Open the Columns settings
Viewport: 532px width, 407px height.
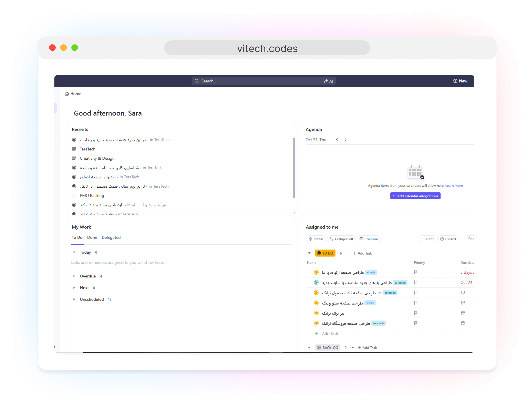point(369,239)
